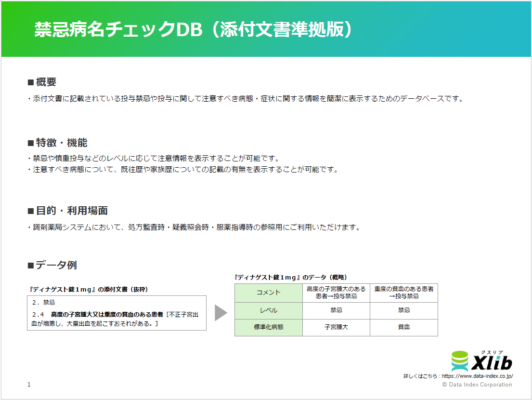Select the ■特徴・機能 heading
This screenshot has height=400, width=532.
tap(57, 143)
